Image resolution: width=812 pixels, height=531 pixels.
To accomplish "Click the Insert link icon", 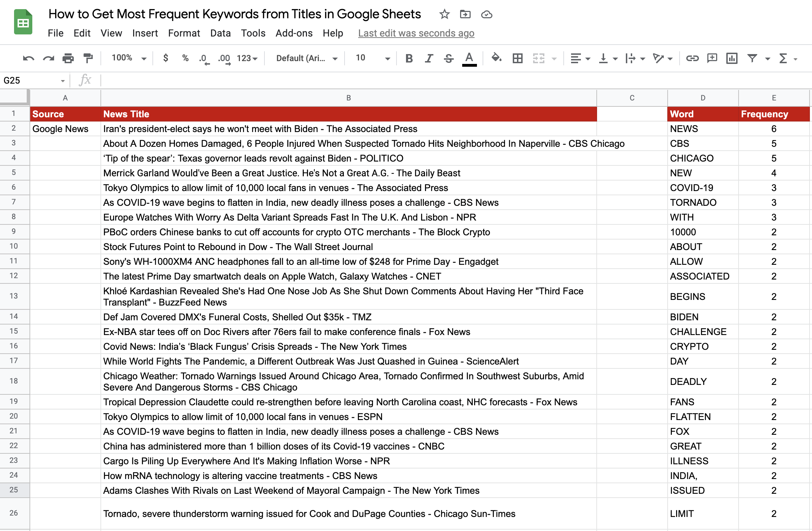I will (692, 58).
